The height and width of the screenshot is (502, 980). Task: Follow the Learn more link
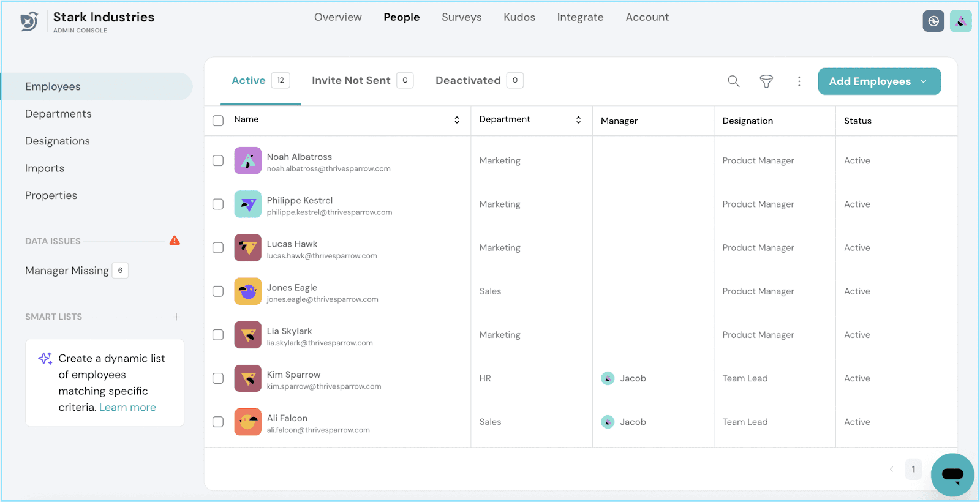(x=127, y=408)
